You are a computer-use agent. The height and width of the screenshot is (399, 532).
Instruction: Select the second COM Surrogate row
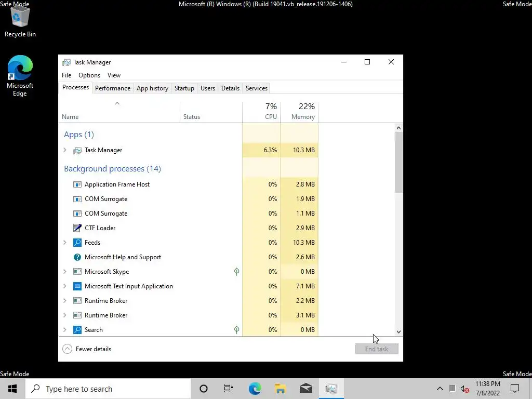[188, 214]
